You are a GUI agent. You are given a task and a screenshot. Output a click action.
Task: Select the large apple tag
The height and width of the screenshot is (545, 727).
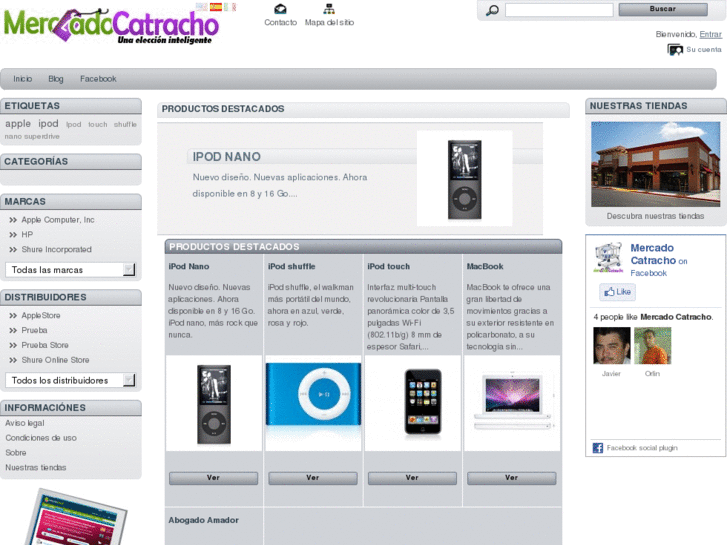(18, 124)
